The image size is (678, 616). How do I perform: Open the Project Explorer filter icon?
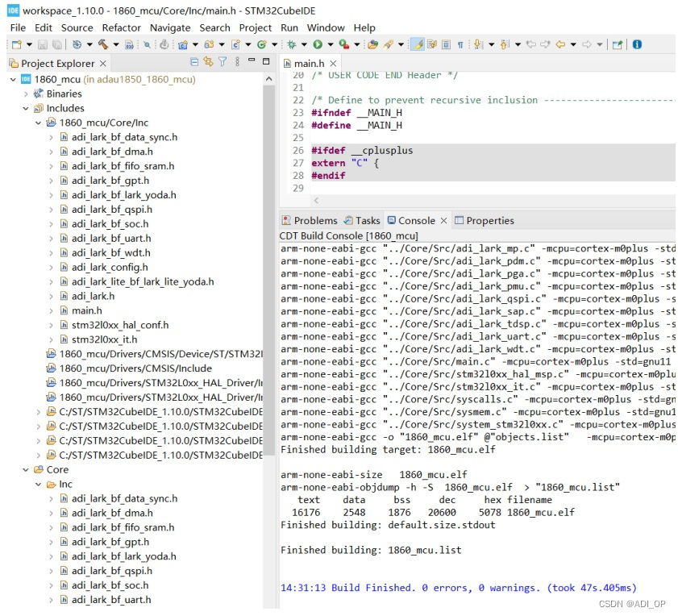click(223, 62)
